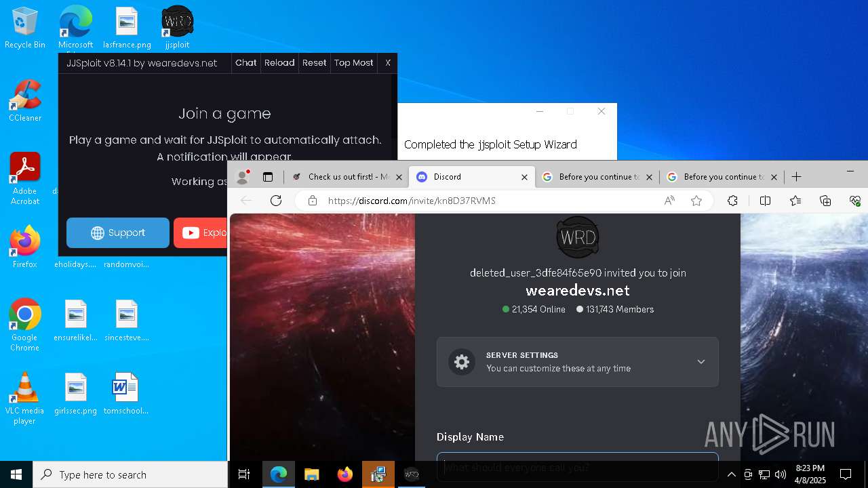Click Reload in the JJSploit title bar
The width and height of the screenshot is (868, 488).
(x=279, y=63)
